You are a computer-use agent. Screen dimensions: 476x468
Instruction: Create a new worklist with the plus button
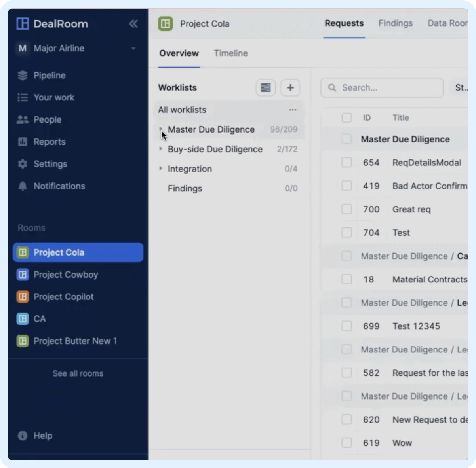point(290,87)
